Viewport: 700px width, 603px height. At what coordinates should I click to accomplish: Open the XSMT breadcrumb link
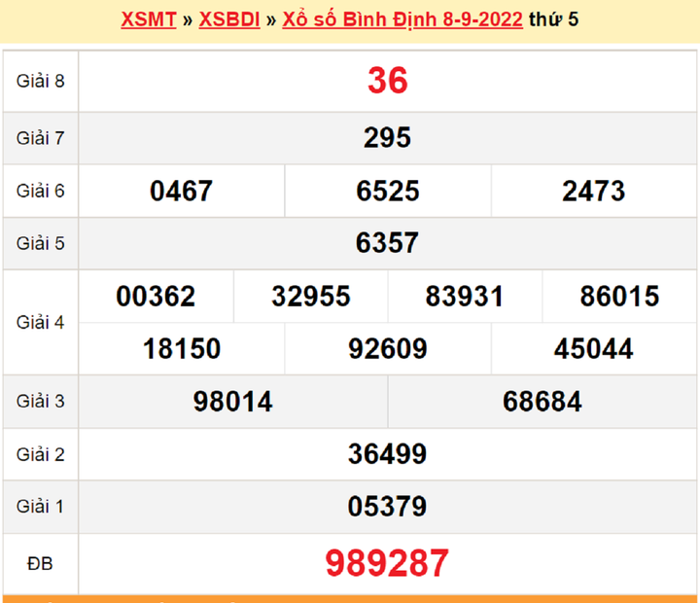[148, 19]
